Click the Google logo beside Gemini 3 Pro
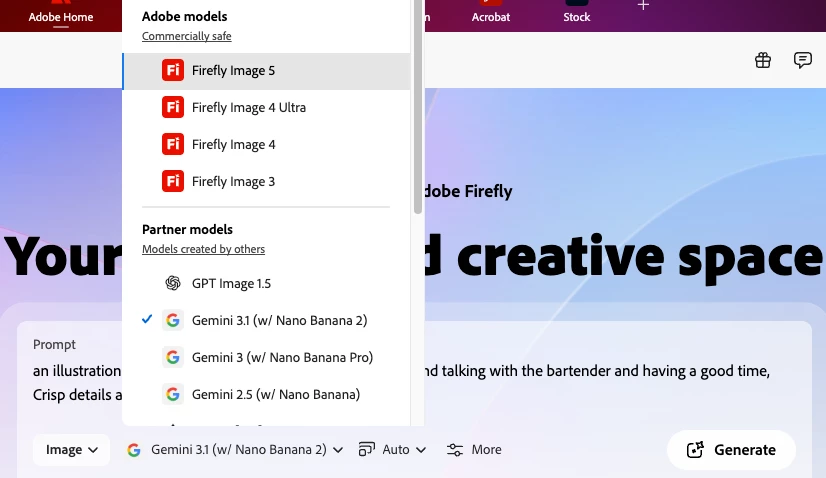The width and height of the screenshot is (826, 478). point(173,357)
